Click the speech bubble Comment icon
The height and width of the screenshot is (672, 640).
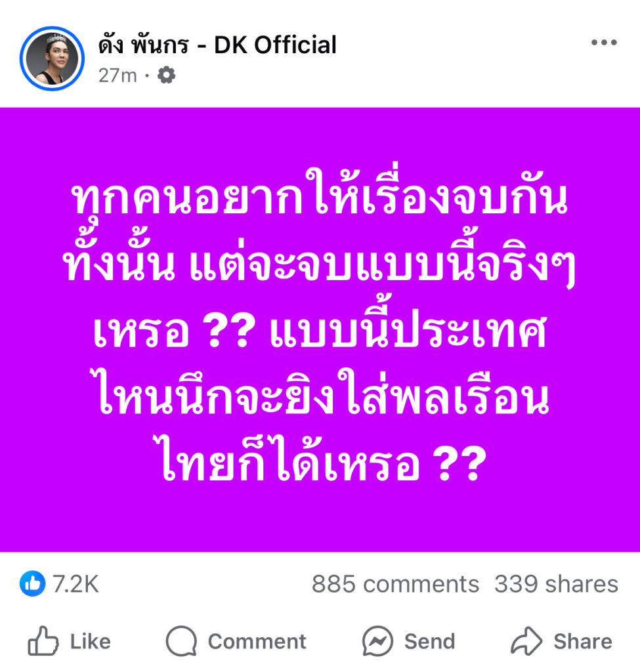tap(181, 641)
